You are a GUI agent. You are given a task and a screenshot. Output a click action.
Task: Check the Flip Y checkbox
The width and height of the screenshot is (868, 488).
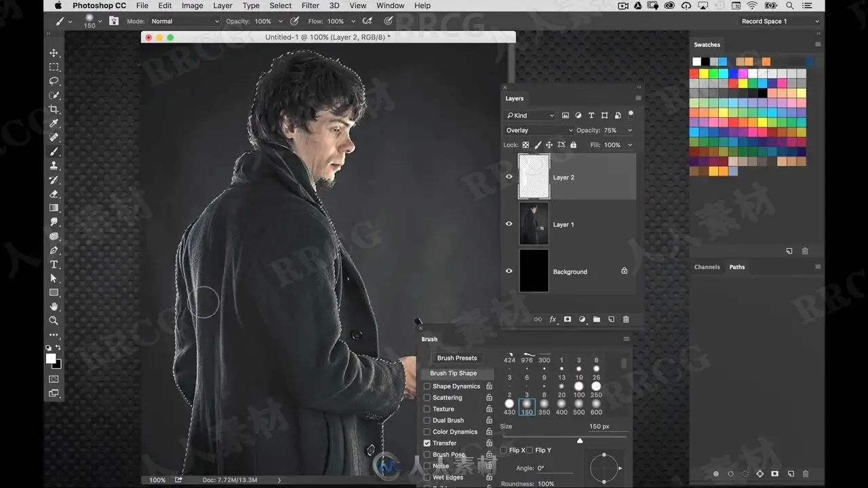point(530,450)
